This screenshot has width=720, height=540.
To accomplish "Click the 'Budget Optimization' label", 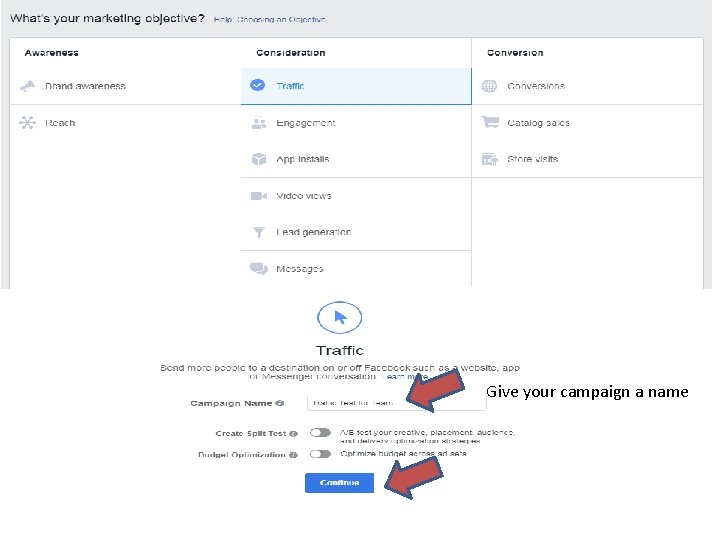I will (x=242, y=455).
